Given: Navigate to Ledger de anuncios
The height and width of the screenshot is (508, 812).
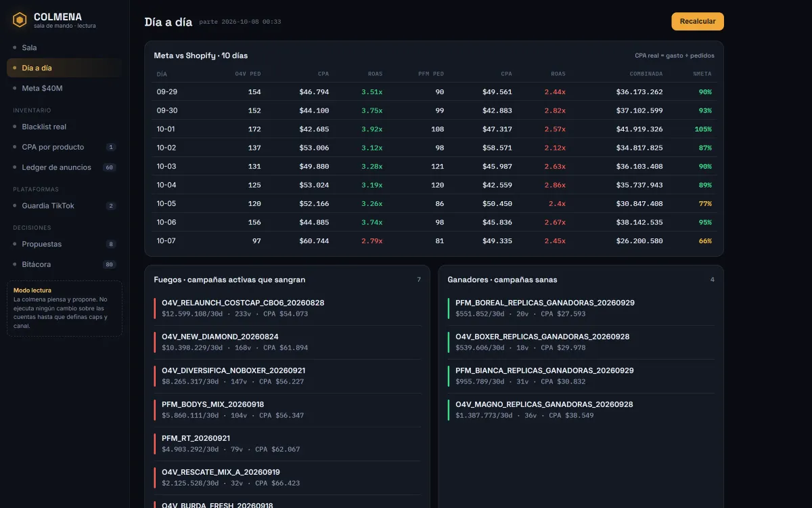Looking at the screenshot, I should [64, 167].
